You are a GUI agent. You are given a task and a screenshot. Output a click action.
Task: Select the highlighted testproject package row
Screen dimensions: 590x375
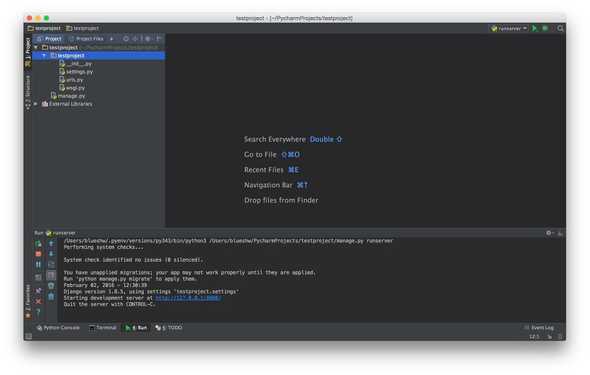pyautogui.click(x=99, y=56)
